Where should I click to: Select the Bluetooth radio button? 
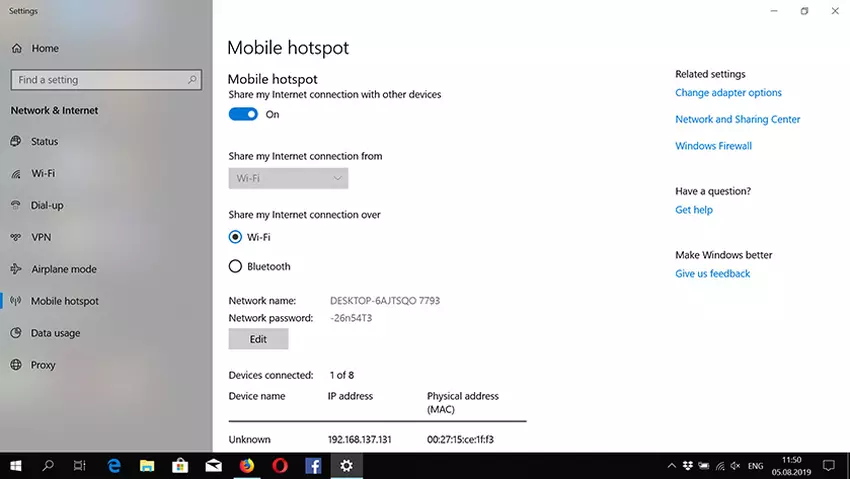point(235,267)
